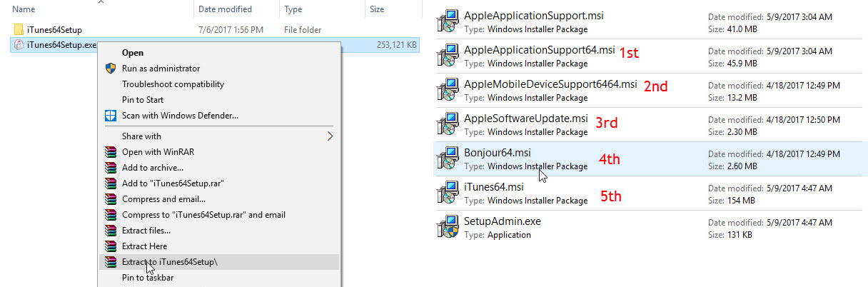The image size is (868, 287).
Task: Select the iTunes64Setup.exe file name
Action: [x=62, y=45]
